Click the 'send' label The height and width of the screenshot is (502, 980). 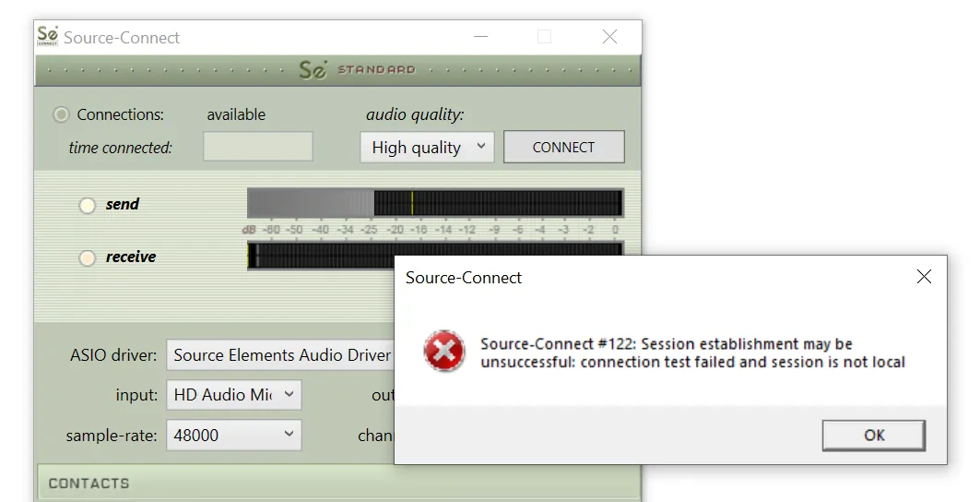point(123,204)
